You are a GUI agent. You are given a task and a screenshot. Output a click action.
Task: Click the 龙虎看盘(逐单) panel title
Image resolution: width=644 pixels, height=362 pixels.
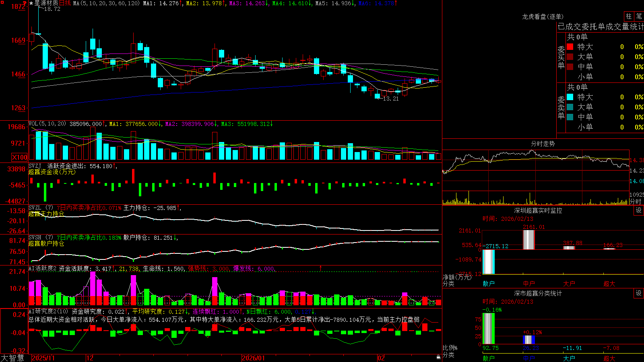point(543,16)
